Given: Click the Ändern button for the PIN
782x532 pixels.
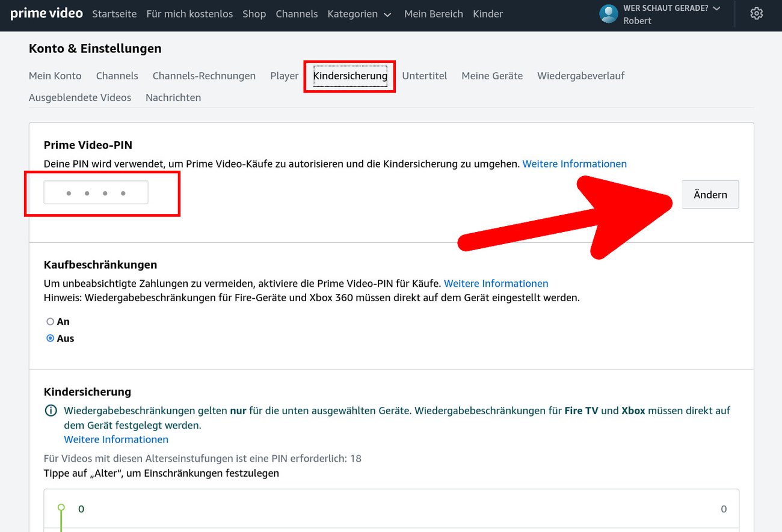Looking at the screenshot, I should click(710, 195).
